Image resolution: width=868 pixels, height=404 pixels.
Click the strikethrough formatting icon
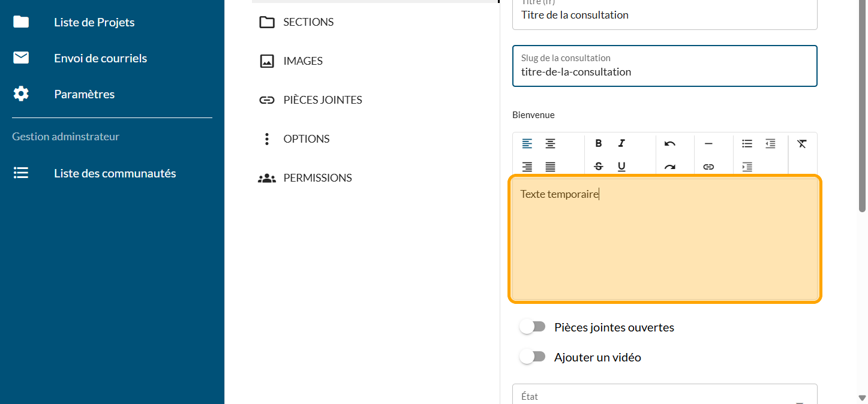(x=598, y=167)
